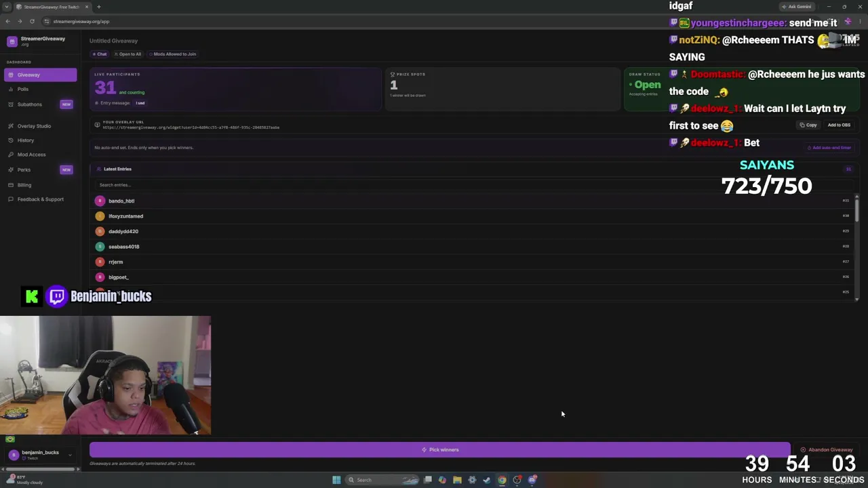Click Abandon Giveaway button
The image size is (868, 488).
(827, 450)
